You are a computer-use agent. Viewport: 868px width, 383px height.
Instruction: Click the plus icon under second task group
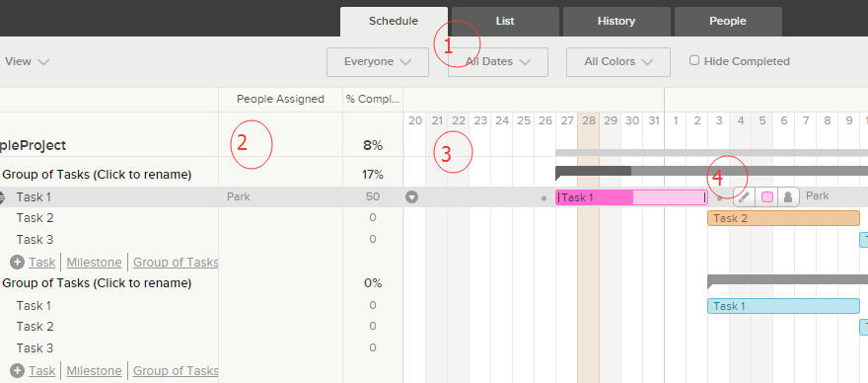pos(17,371)
